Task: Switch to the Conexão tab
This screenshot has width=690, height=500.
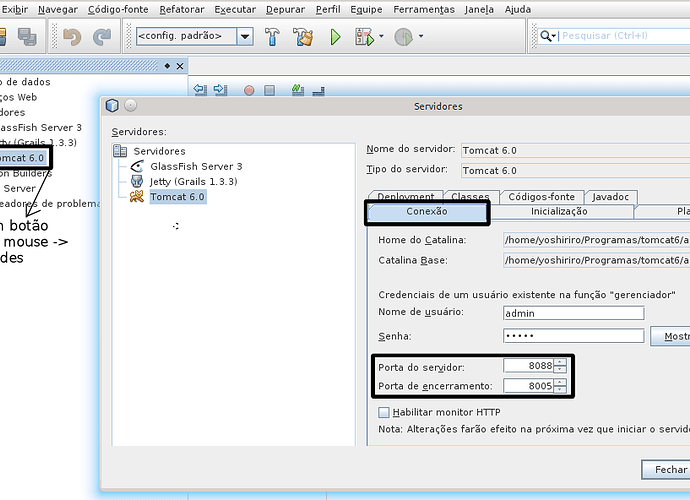Action: [x=427, y=212]
